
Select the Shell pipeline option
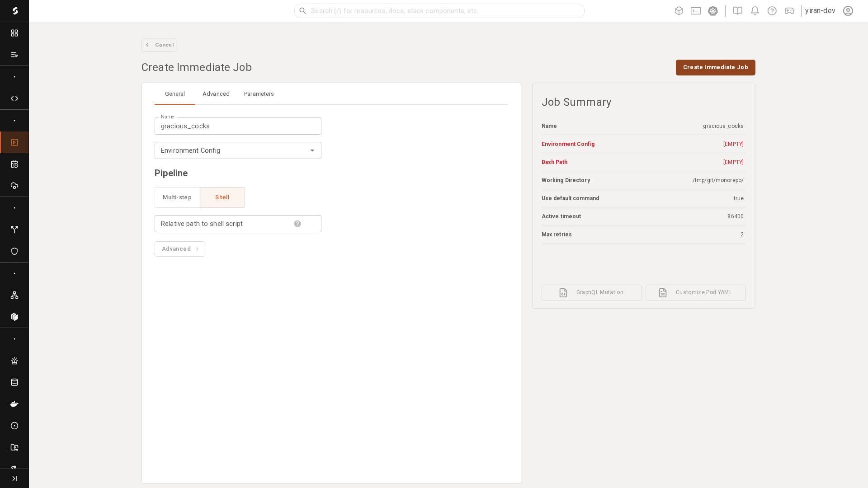point(222,197)
